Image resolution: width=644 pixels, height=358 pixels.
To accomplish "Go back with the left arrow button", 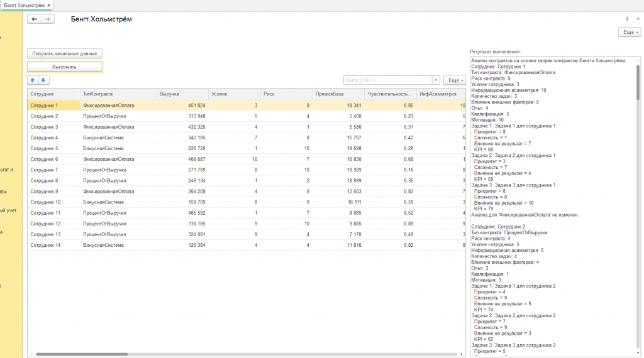I will tap(34, 19).
